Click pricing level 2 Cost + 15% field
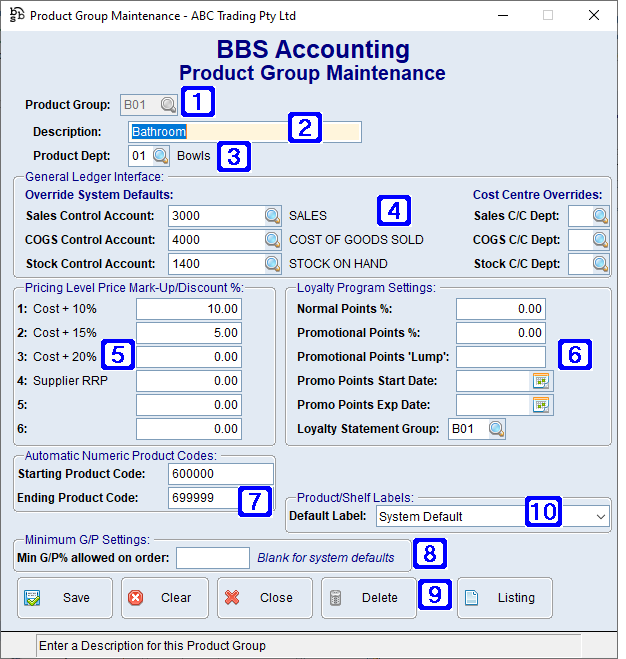Image resolution: width=626 pixels, height=659 pixels. click(189, 333)
